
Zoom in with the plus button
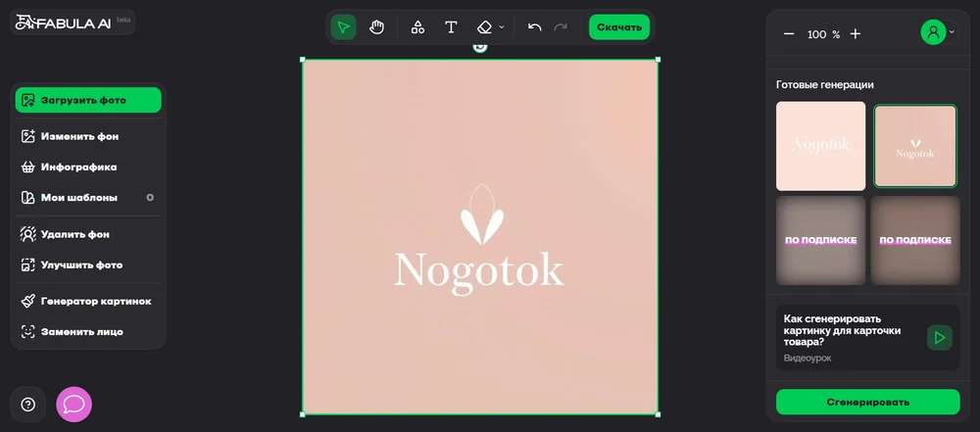click(x=856, y=34)
